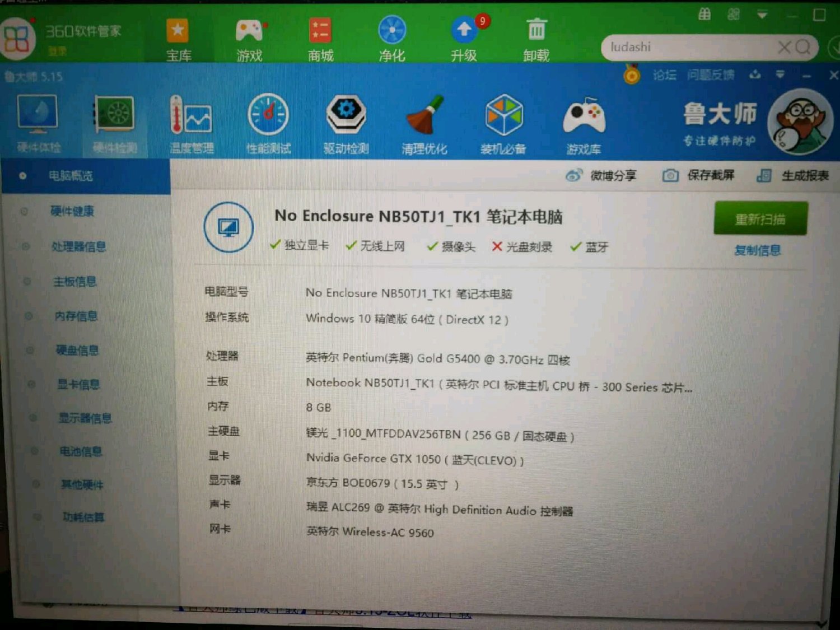
Task: Open 硬盘信息 in the sidebar
Action: 77,351
